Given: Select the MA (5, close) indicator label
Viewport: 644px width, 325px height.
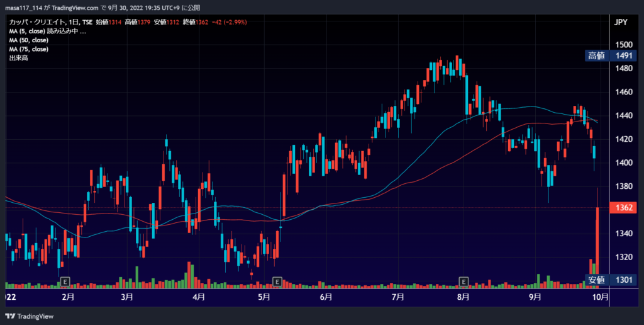Looking at the screenshot, I should pos(48,31).
